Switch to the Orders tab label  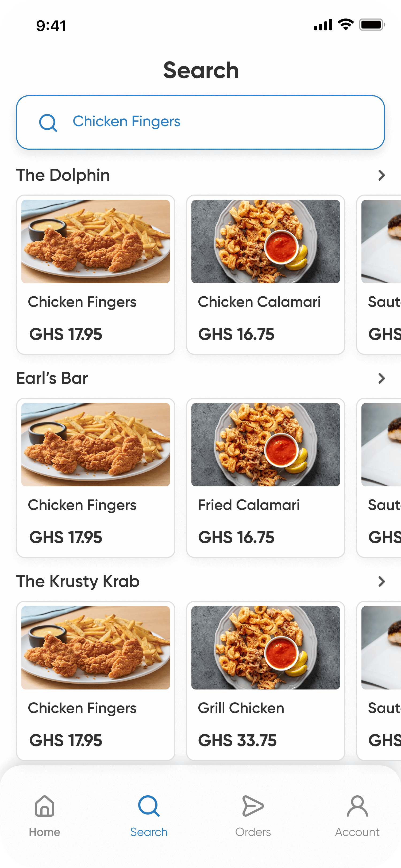pos(253,832)
